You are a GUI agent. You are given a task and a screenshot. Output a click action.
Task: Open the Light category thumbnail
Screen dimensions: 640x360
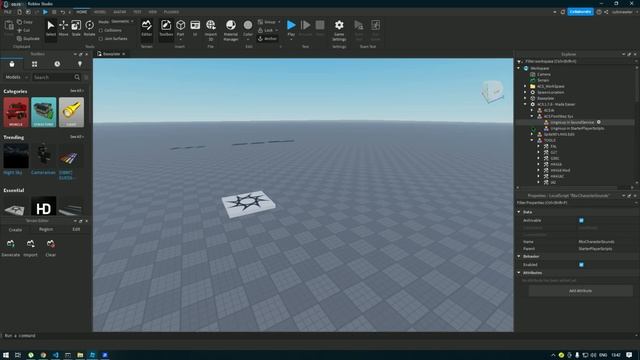(x=71, y=112)
